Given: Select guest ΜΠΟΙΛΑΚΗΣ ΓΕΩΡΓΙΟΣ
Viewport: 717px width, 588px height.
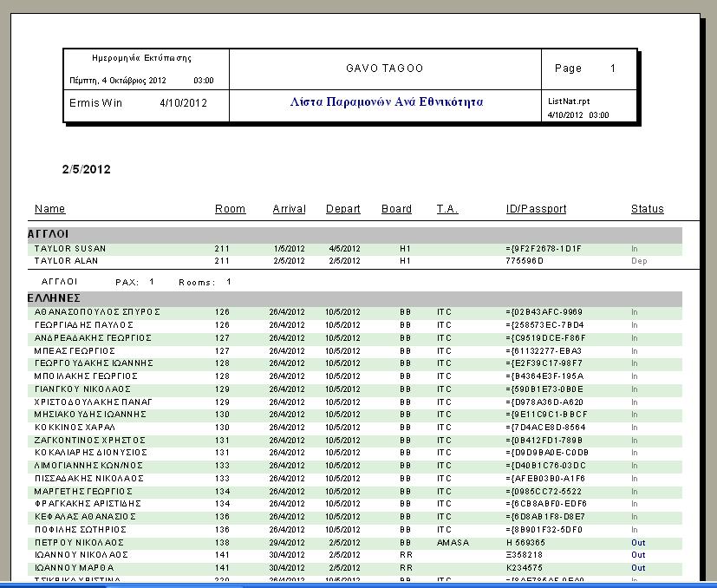Looking at the screenshot, I should click(x=86, y=376).
